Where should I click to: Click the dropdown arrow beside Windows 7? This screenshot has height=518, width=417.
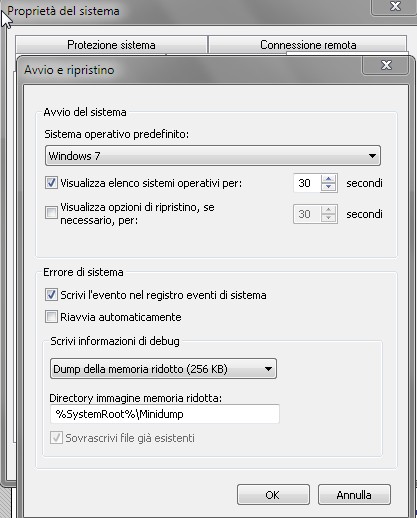pos(372,156)
